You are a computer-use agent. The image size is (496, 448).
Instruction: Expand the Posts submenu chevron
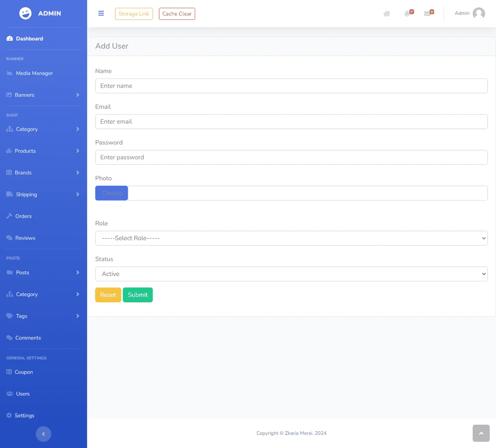77,272
